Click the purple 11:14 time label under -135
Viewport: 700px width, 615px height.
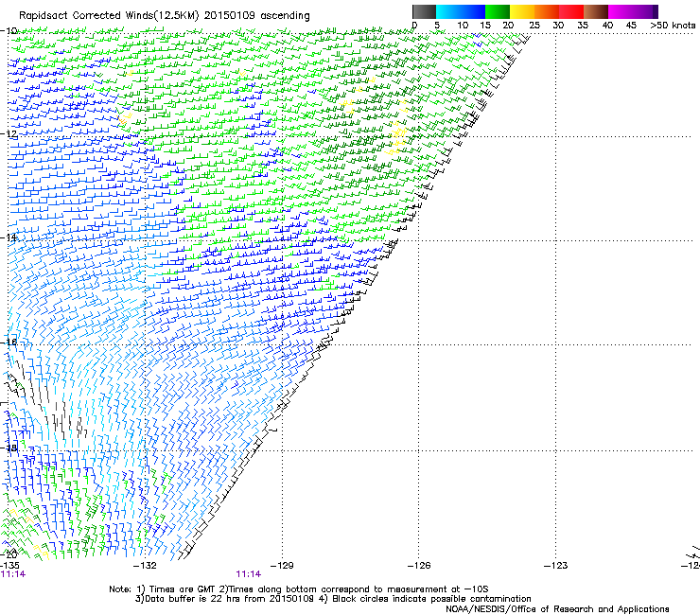click(x=13, y=574)
